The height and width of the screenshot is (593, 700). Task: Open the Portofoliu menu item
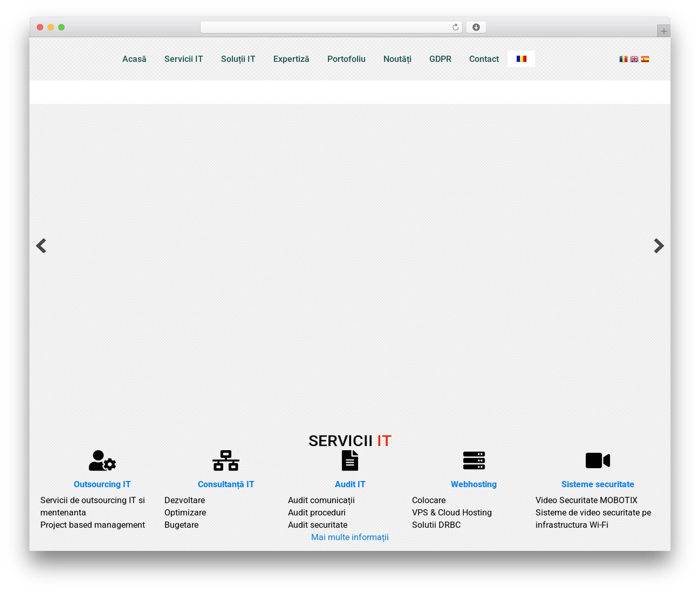346,59
